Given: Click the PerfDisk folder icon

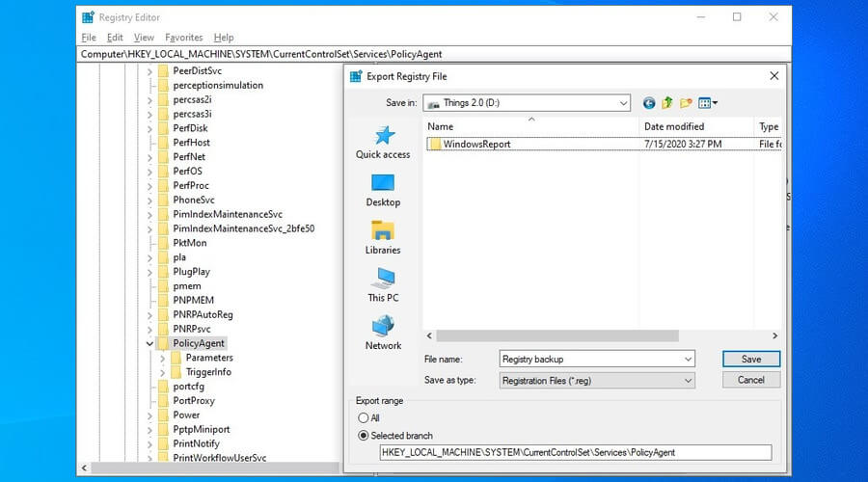Looking at the screenshot, I should [163, 128].
